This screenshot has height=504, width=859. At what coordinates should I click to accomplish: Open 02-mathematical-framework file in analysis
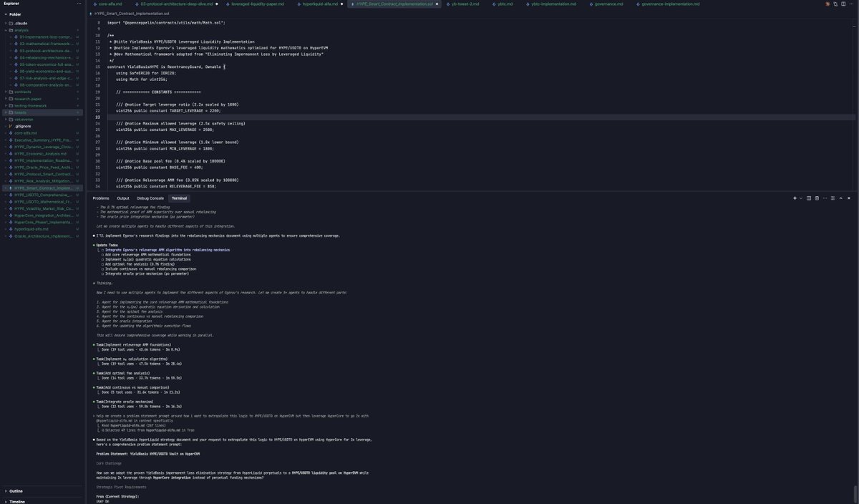click(x=45, y=44)
